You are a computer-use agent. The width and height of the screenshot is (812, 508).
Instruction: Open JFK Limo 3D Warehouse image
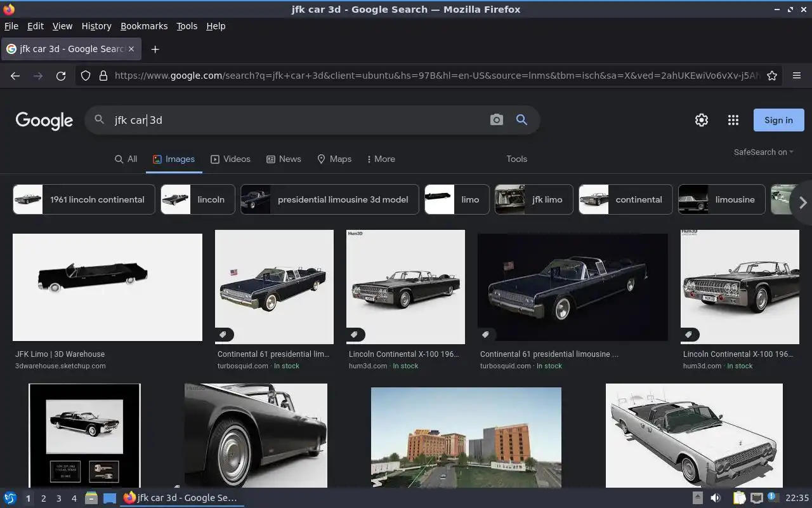pos(107,287)
